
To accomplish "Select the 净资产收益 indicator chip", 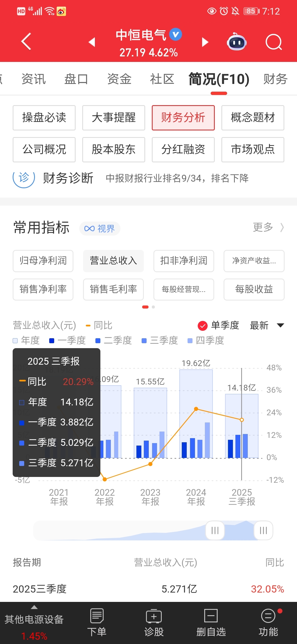I will point(254,261).
